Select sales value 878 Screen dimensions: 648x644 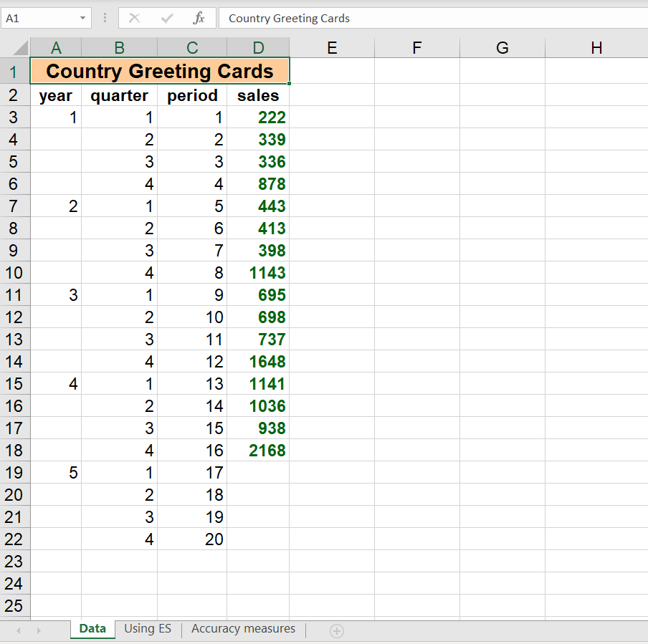coord(258,184)
